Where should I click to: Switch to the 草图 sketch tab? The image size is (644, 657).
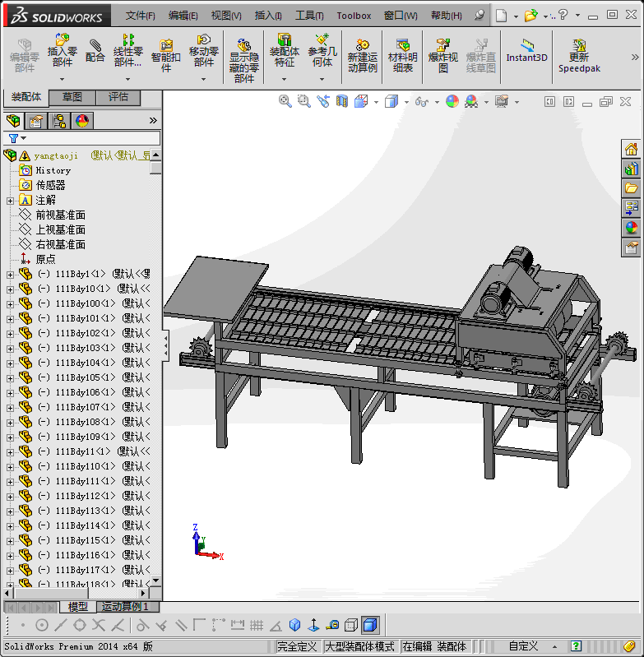72,97
